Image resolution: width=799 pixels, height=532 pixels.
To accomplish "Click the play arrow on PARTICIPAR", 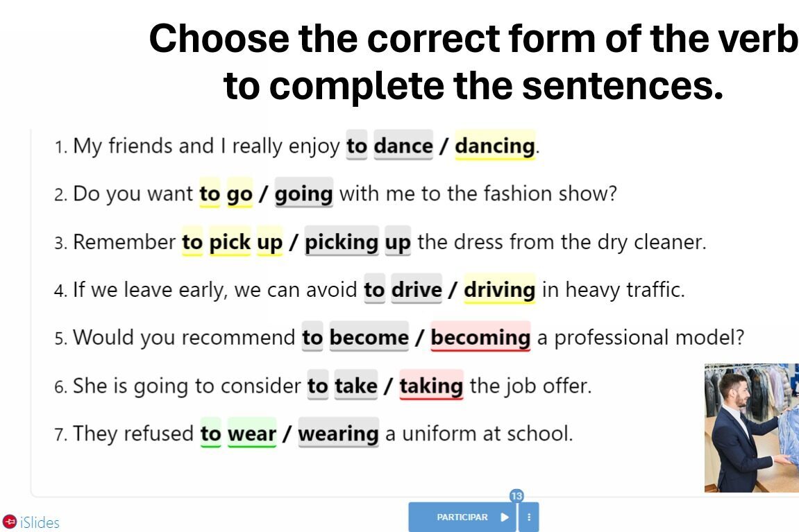I will pos(505,517).
